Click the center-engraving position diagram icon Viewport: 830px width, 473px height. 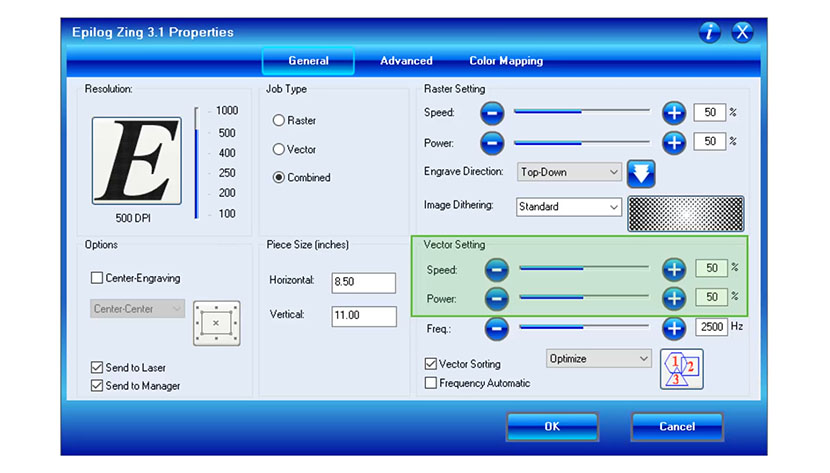(x=216, y=323)
